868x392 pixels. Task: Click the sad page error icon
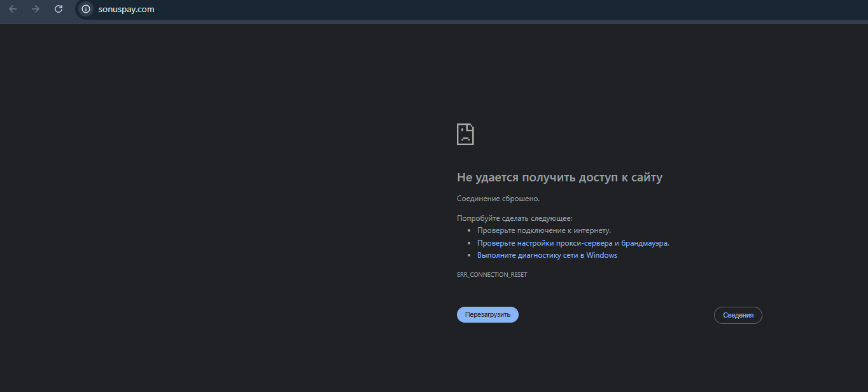(x=465, y=134)
